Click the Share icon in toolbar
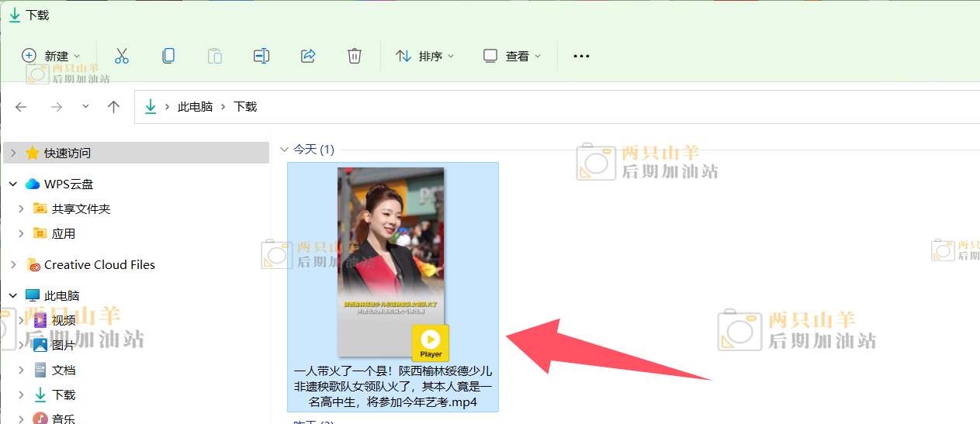 point(308,56)
